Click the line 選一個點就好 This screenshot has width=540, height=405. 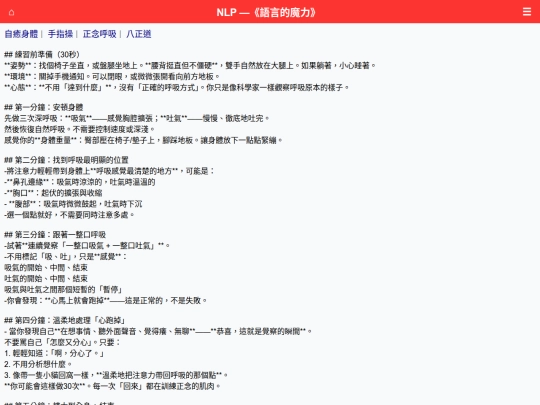69,215
